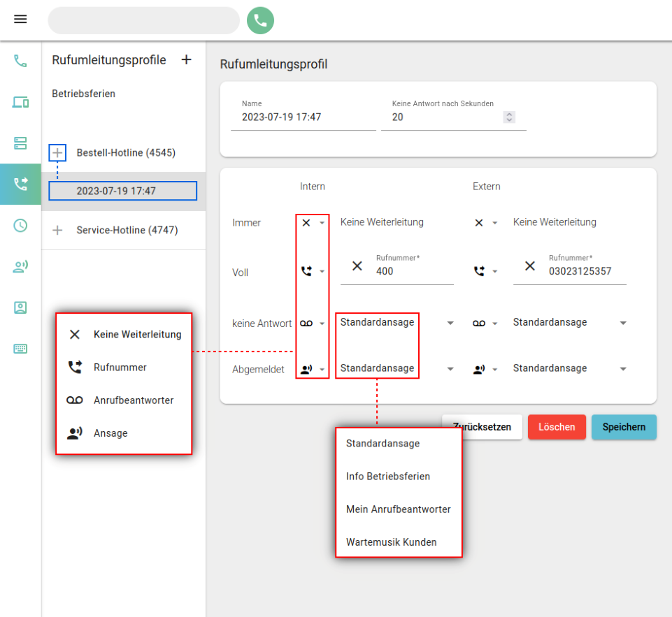The image size is (672, 617).
Task: Open the hamburger navigation menu
Action: [x=20, y=20]
